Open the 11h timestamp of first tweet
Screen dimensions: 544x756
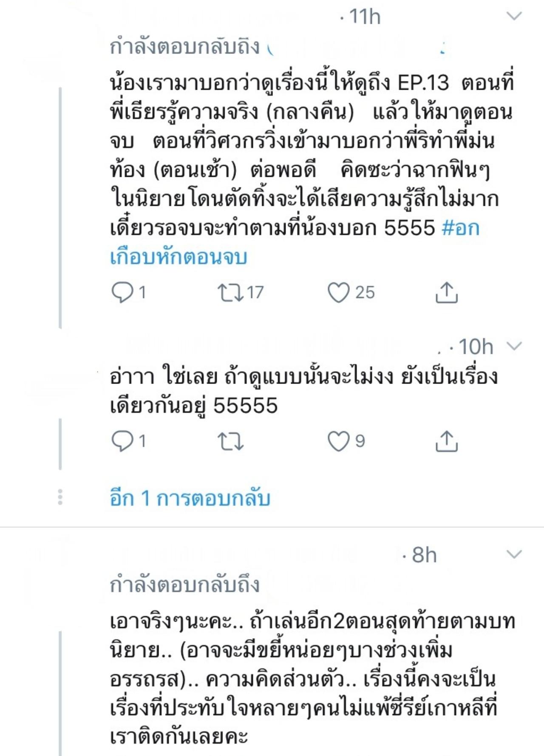[x=365, y=17]
